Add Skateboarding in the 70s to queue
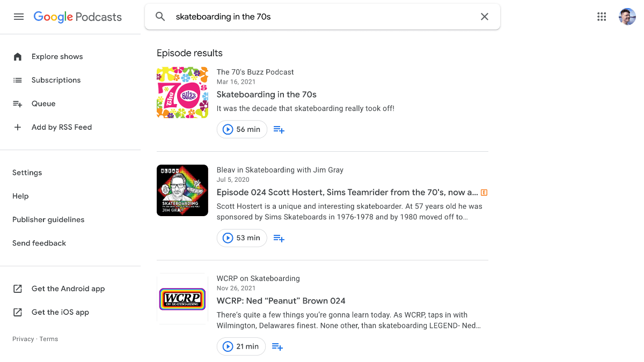 279,129
